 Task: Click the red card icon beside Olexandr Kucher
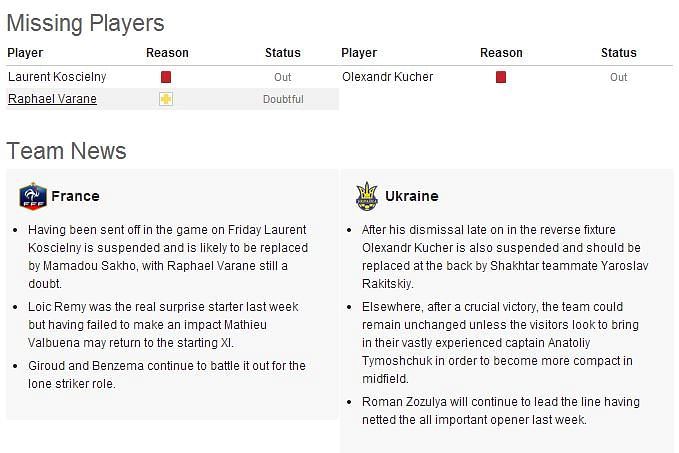click(501, 77)
